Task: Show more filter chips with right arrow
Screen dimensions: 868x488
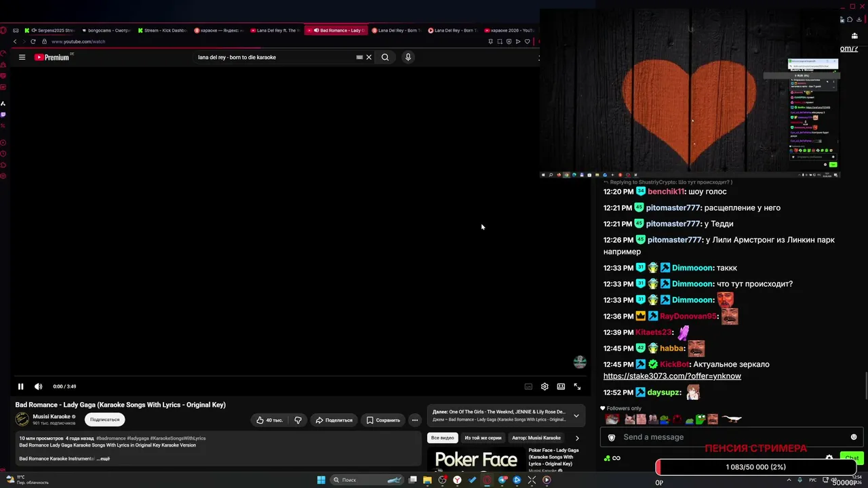Action: coord(577,438)
